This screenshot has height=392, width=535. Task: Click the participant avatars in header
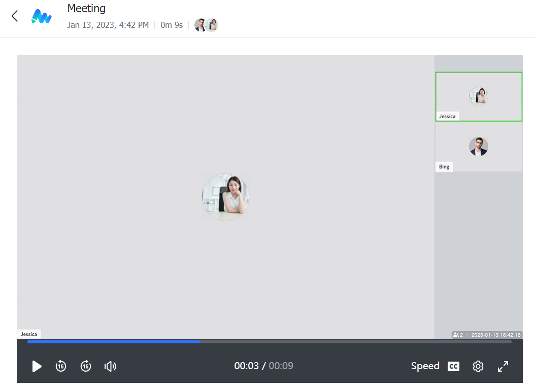tap(206, 25)
